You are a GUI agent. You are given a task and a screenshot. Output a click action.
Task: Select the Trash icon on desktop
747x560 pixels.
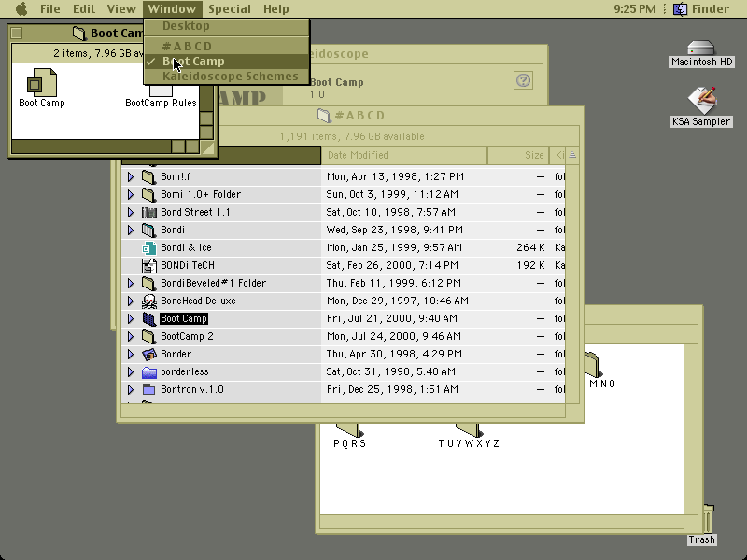[x=708, y=519]
